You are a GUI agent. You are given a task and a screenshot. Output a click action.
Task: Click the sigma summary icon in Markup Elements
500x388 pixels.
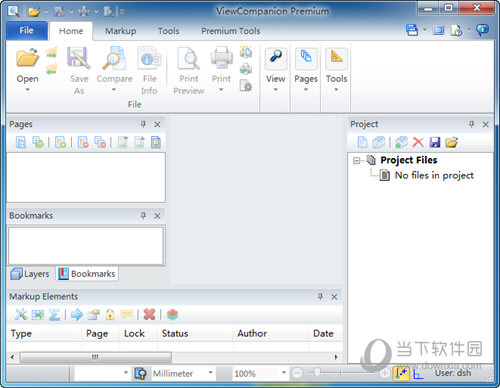tap(54, 314)
